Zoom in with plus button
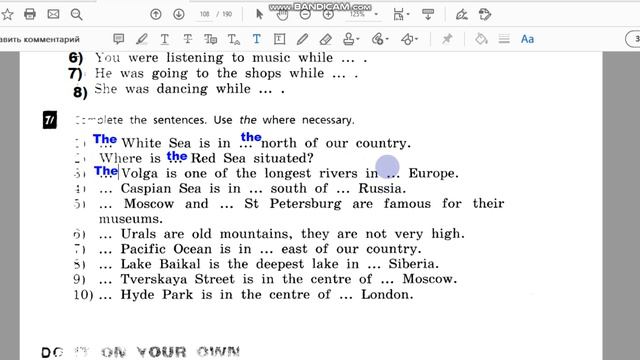Screen dimensions: 640x360 click(x=328, y=15)
